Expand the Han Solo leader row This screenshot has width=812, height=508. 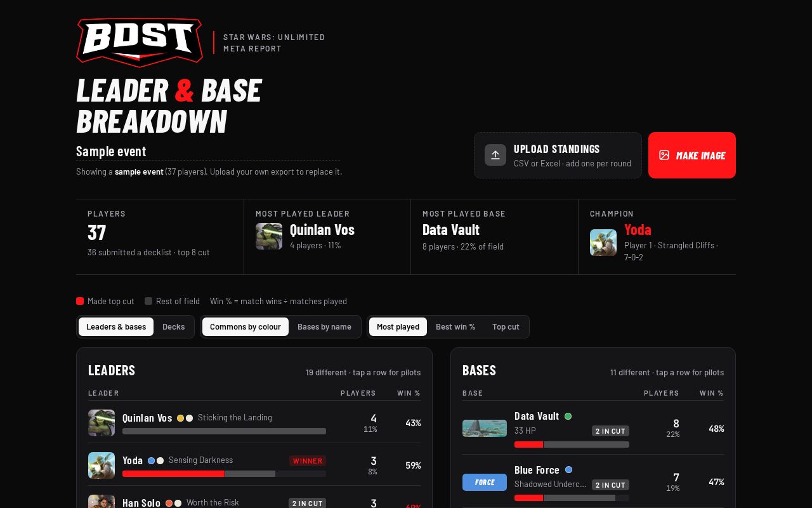[254, 497]
